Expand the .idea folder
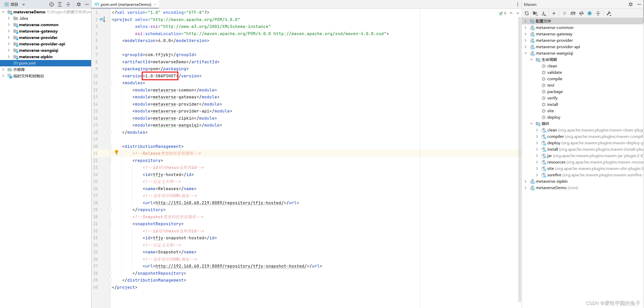The height and width of the screenshot is (308, 644). 9,18
